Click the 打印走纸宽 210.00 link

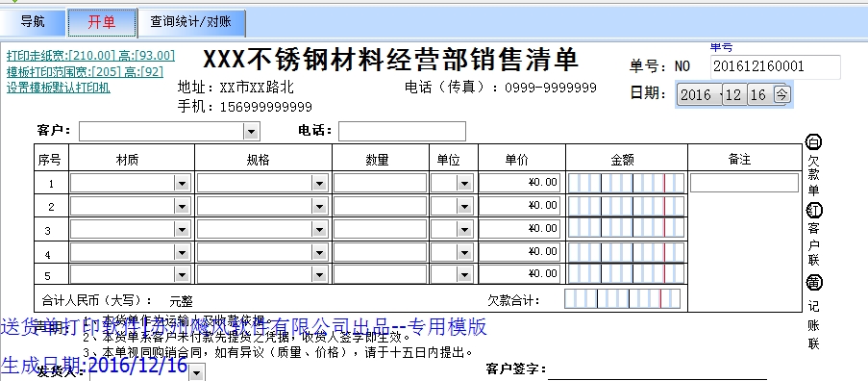pyautogui.click(x=90, y=56)
